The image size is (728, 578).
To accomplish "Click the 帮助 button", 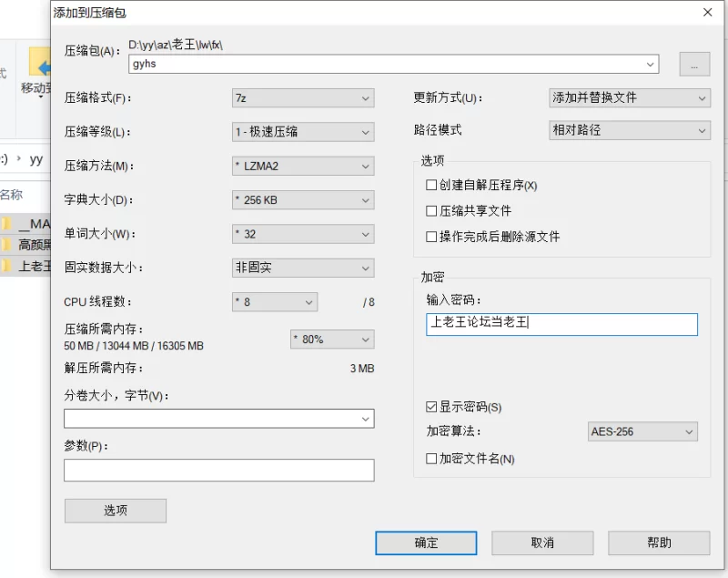I will pos(659,543).
